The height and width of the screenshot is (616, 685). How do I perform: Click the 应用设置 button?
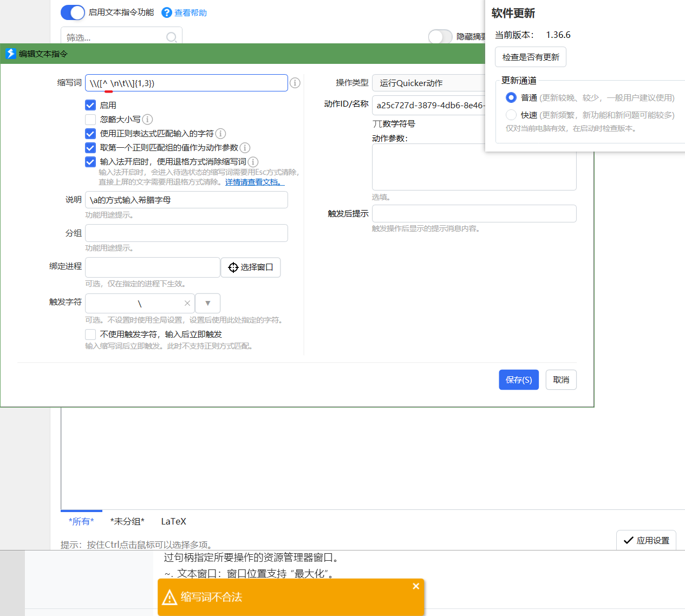(x=646, y=540)
